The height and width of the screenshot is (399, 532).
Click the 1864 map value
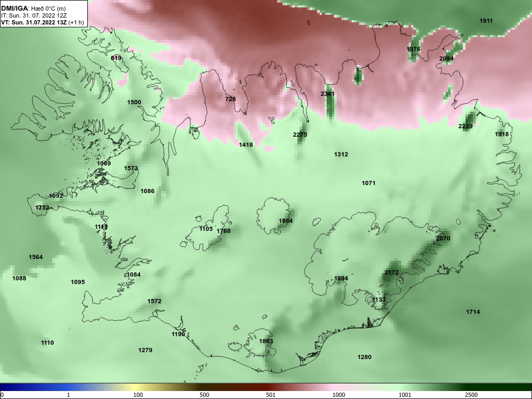click(x=286, y=221)
